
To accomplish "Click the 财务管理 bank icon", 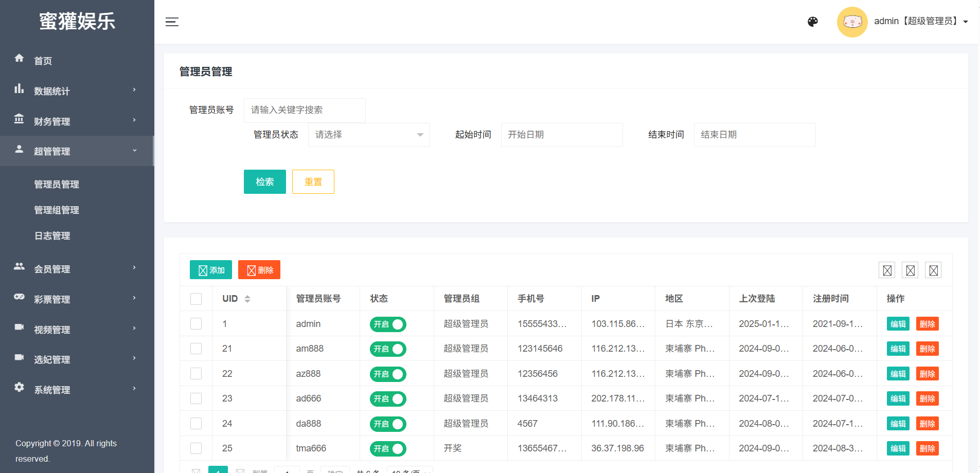I will click(x=19, y=119).
